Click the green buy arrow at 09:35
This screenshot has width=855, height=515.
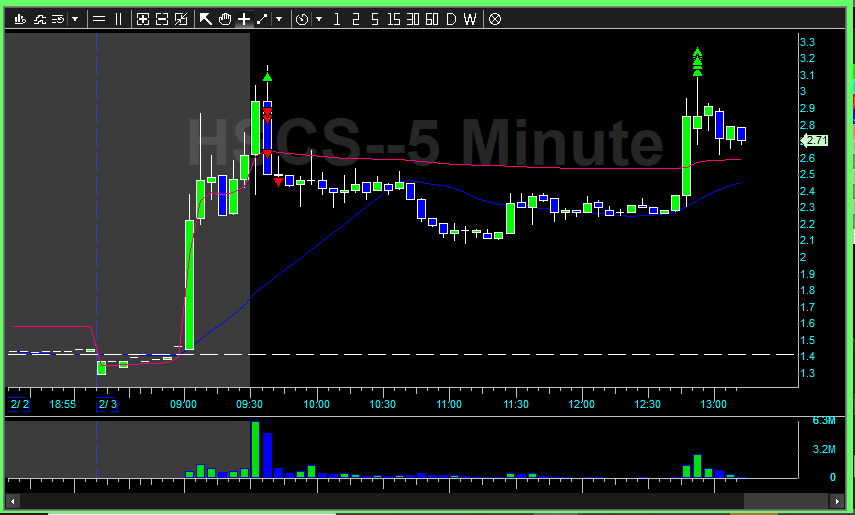[x=267, y=77]
